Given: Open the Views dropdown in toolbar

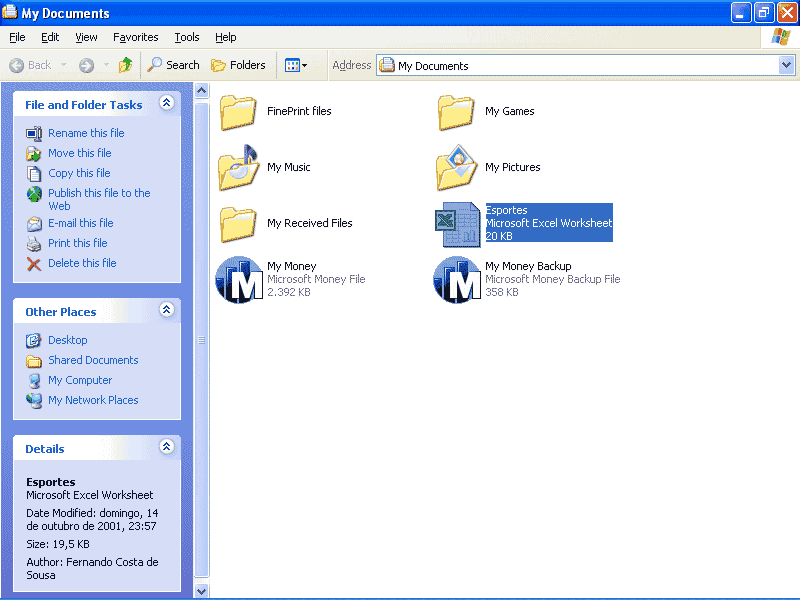Looking at the screenshot, I should click(296, 65).
